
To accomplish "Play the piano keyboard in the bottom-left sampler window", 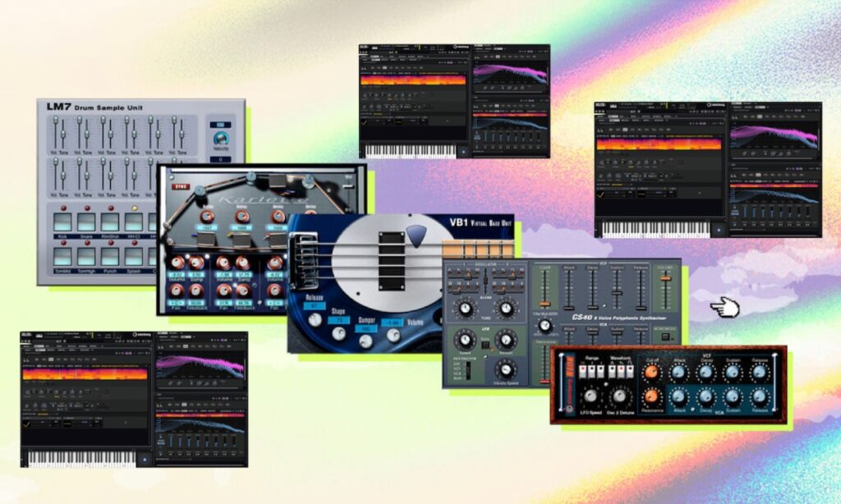I will pyautogui.click(x=82, y=459).
